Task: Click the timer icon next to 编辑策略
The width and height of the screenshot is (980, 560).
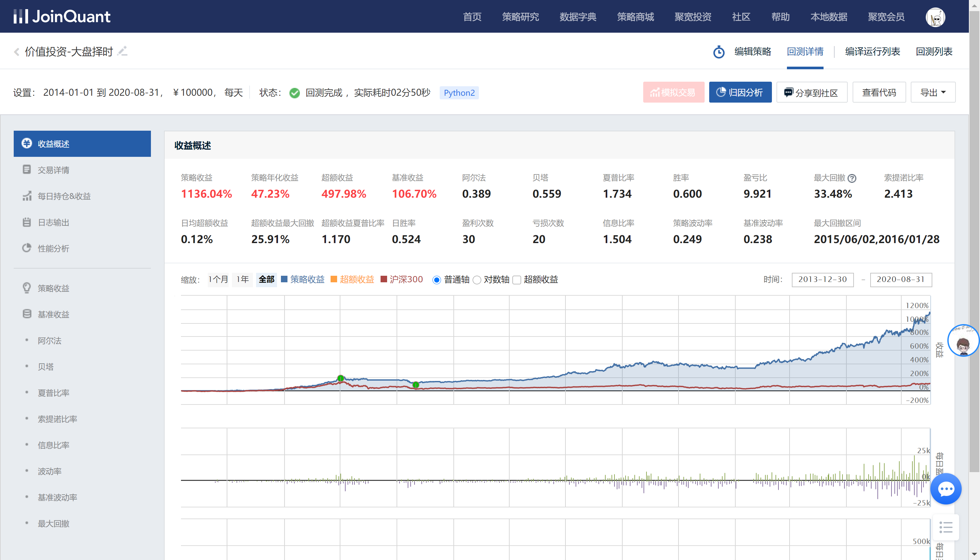Action: point(719,52)
